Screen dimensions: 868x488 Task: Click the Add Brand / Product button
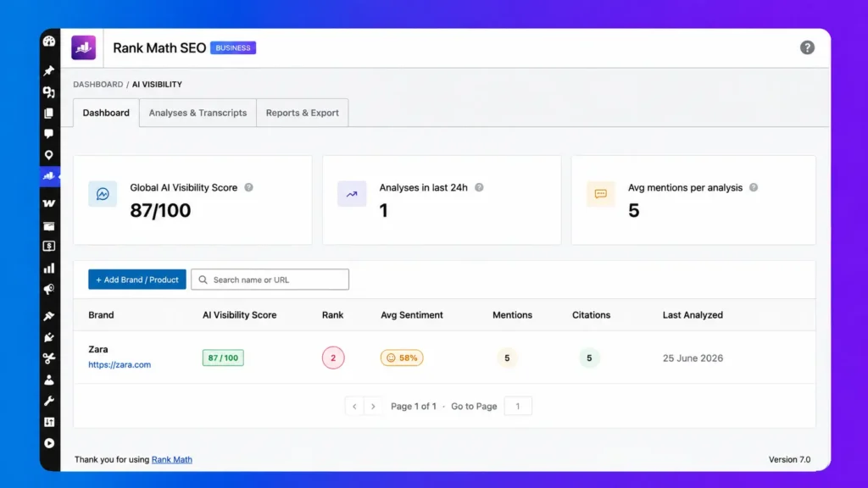[137, 280]
